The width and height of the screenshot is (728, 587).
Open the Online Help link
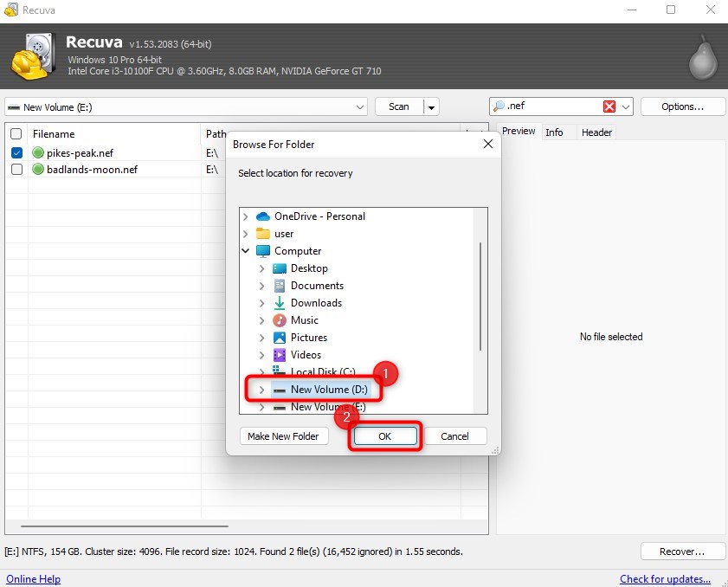(34, 579)
